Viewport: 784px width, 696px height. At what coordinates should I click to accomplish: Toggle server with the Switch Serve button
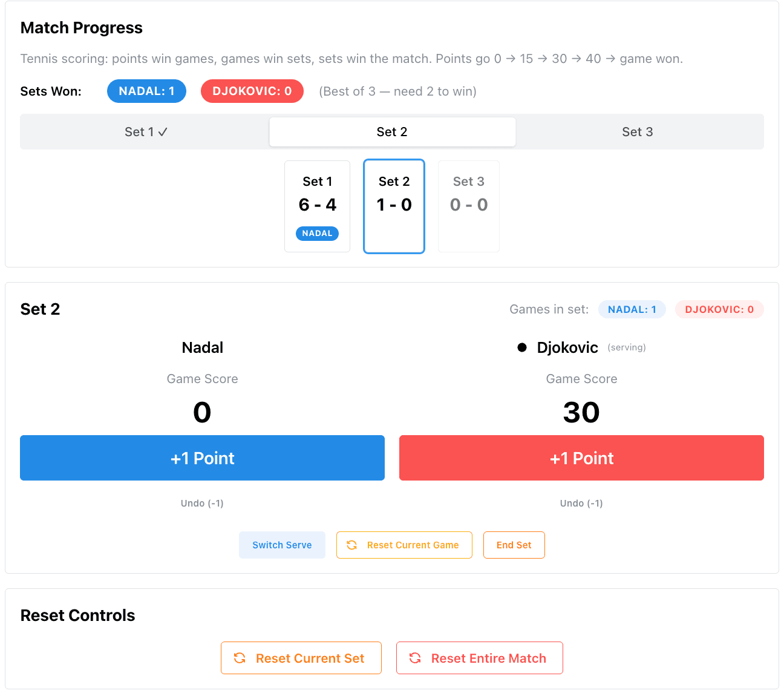click(x=282, y=545)
